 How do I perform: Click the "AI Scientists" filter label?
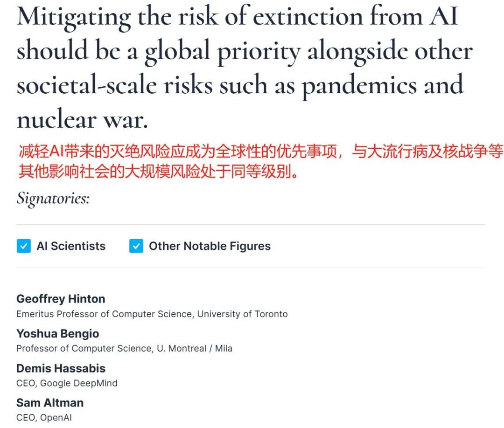click(71, 246)
